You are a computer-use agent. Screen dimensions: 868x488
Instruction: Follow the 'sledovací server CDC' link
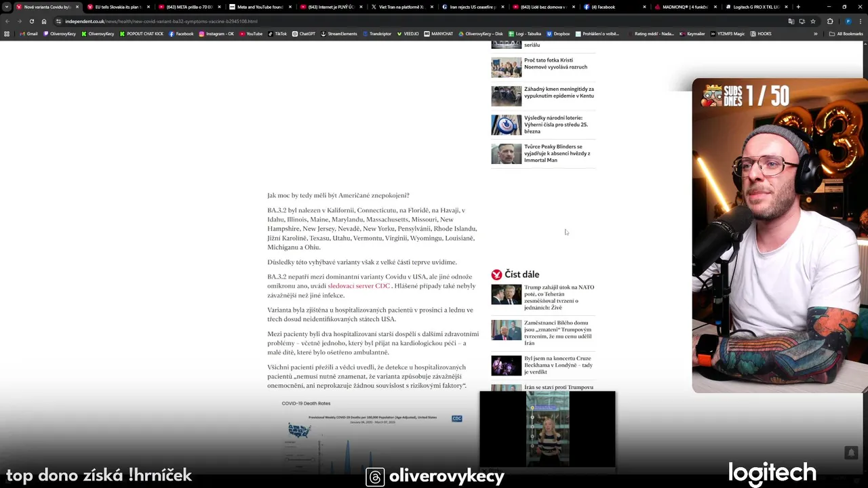click(x=359, y=286)
